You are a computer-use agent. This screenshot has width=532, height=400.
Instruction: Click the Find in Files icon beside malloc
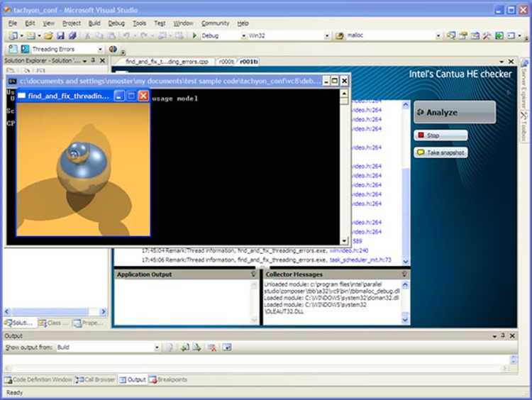tap(339, 35)
